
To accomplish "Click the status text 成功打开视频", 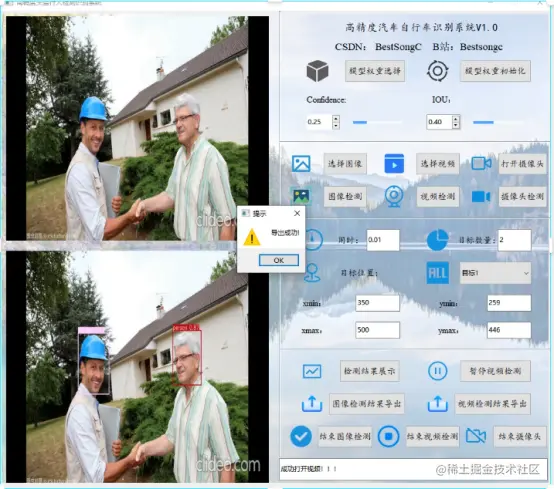I will coord(308,469).
